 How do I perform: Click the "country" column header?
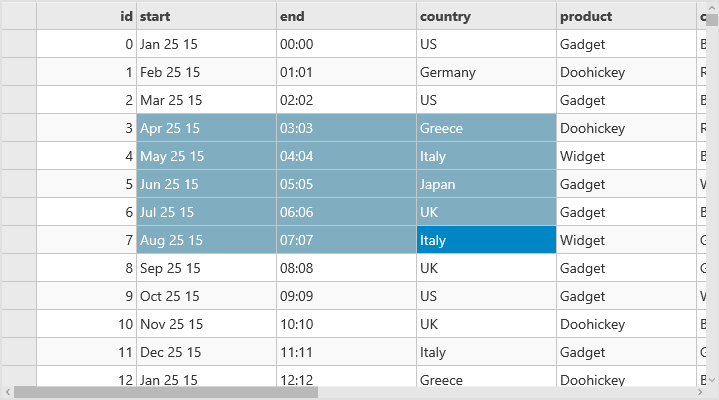486,16
